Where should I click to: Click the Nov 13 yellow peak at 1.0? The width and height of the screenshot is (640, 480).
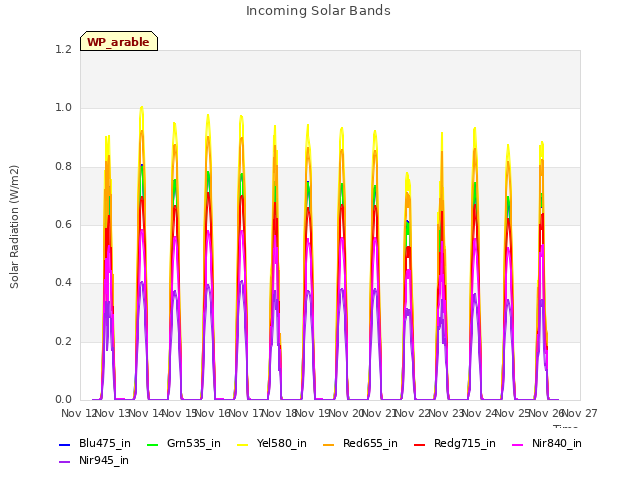tap(142, 108)
